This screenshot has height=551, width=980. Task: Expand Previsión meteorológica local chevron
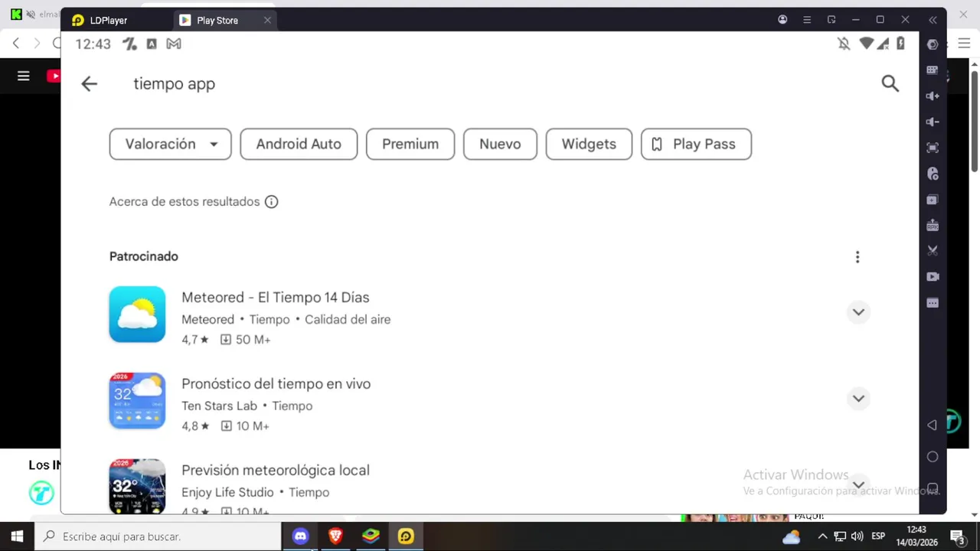click(x=858, y=484)
